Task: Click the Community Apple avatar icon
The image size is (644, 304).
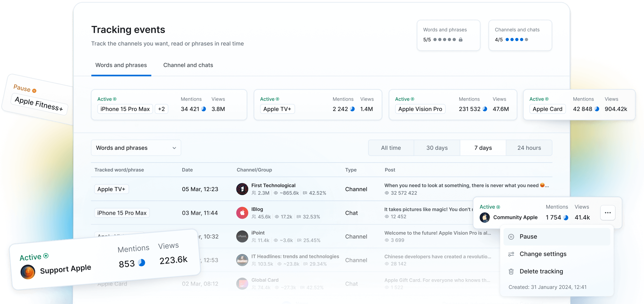Action: pyautogui.click(x=485, y=217)
